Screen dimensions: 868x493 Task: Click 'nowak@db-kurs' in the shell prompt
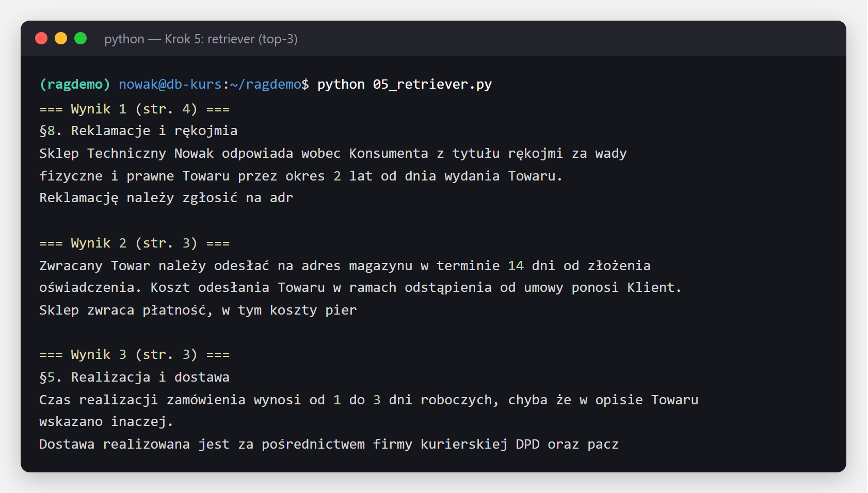click(x=170, y=84)
